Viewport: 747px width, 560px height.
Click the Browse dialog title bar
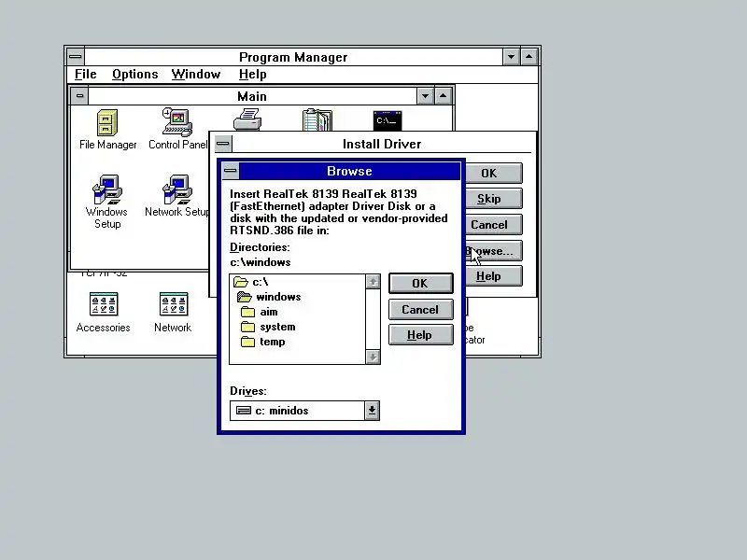(349, 171)
